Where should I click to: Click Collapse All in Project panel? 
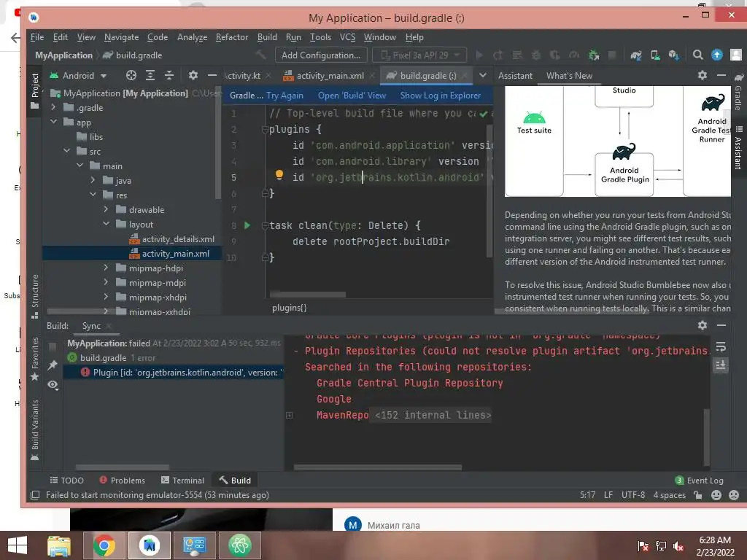169,75
